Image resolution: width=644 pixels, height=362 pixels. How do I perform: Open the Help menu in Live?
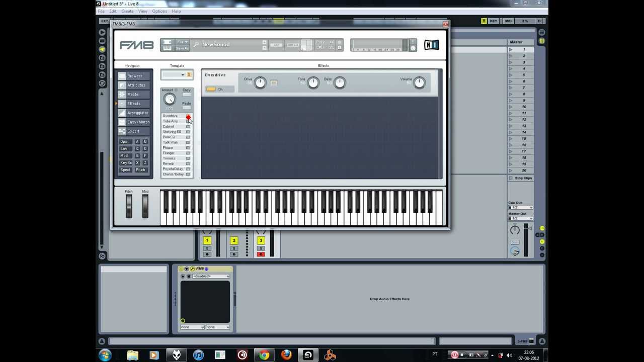(176, 11)
